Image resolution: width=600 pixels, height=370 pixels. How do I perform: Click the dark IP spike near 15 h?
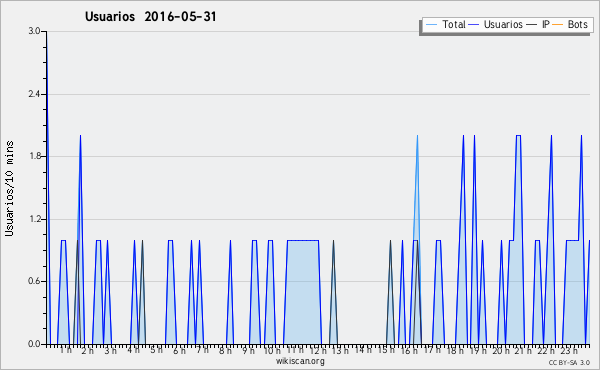click(390, 292)
